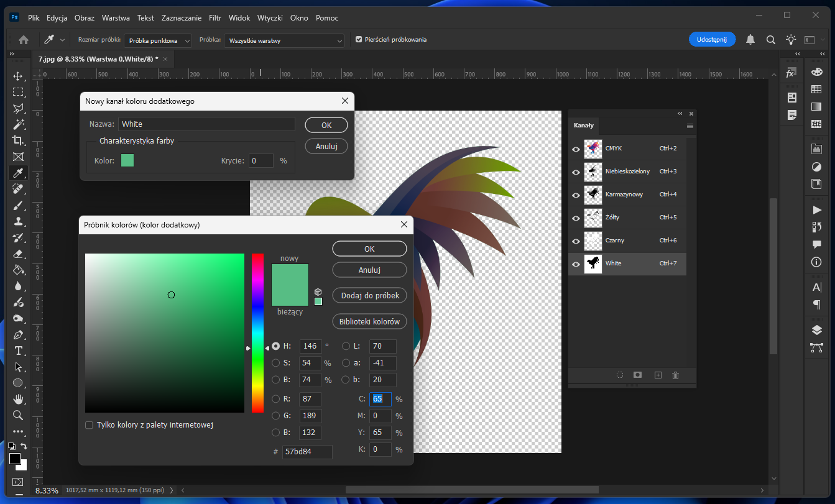Select the S saturation radio button
This screenshot has height=504, width=835.
click(x=275, y=363)
